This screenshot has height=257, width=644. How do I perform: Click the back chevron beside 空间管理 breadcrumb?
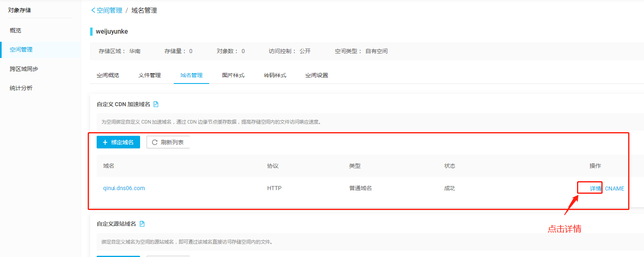(x=93, y=10)
